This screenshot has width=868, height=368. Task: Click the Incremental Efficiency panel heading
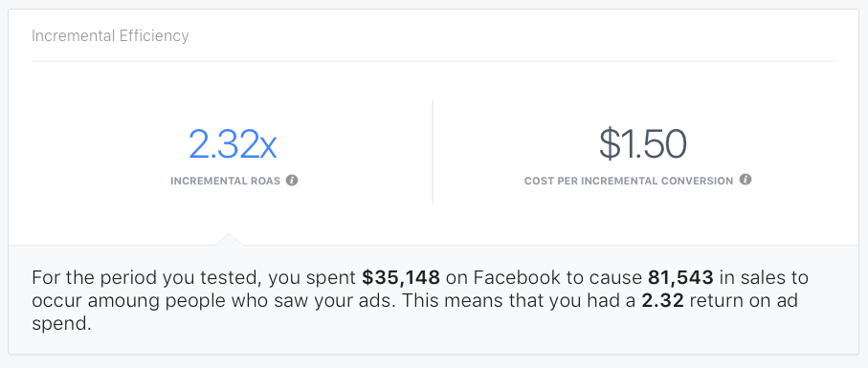110,36
